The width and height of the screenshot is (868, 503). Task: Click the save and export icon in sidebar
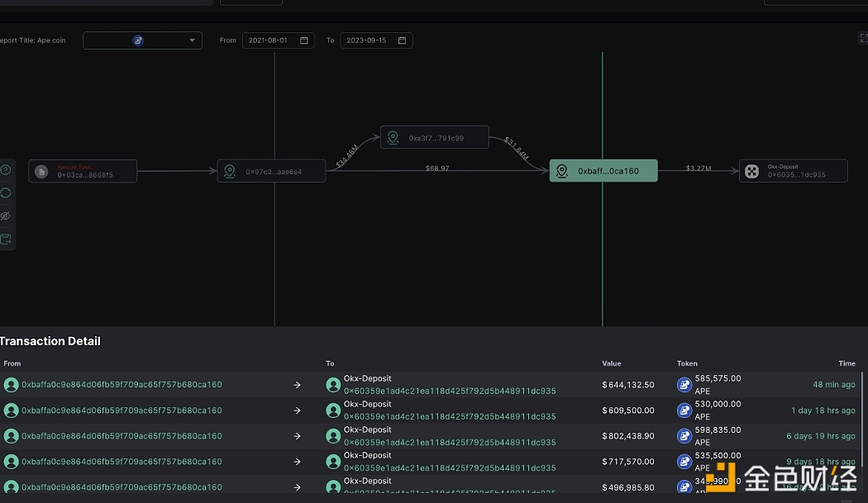click(x=6, y=239)
